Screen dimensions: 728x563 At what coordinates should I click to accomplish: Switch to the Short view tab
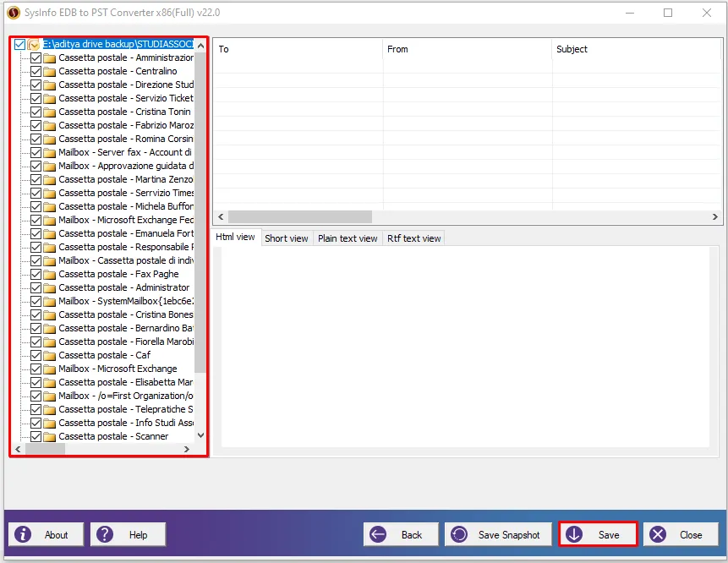point(287,238)
